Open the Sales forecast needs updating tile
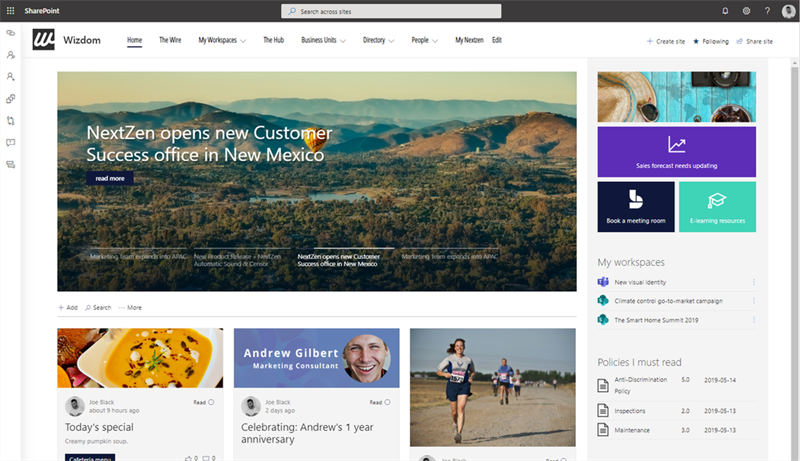800x461 pixels. [x=677, y=152]
